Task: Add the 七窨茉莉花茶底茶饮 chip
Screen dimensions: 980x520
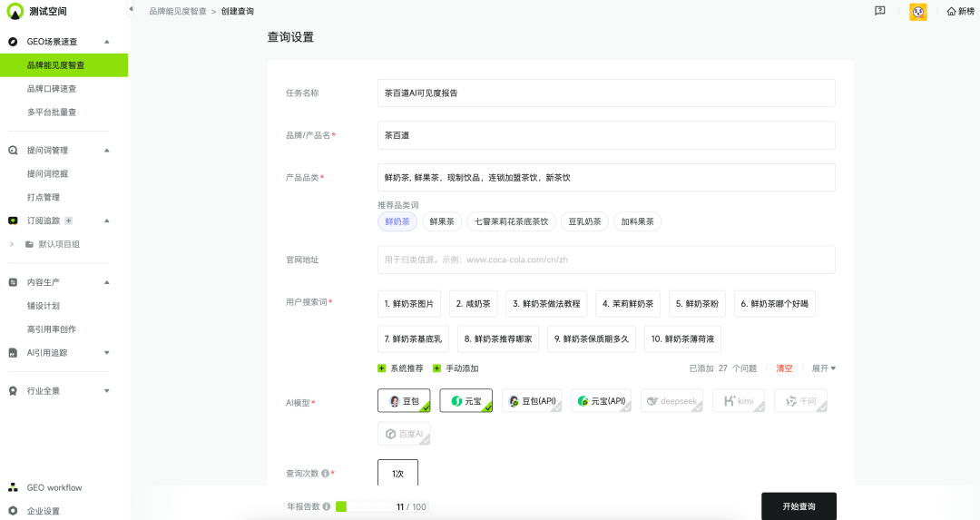Action: (x=511, y=221)
